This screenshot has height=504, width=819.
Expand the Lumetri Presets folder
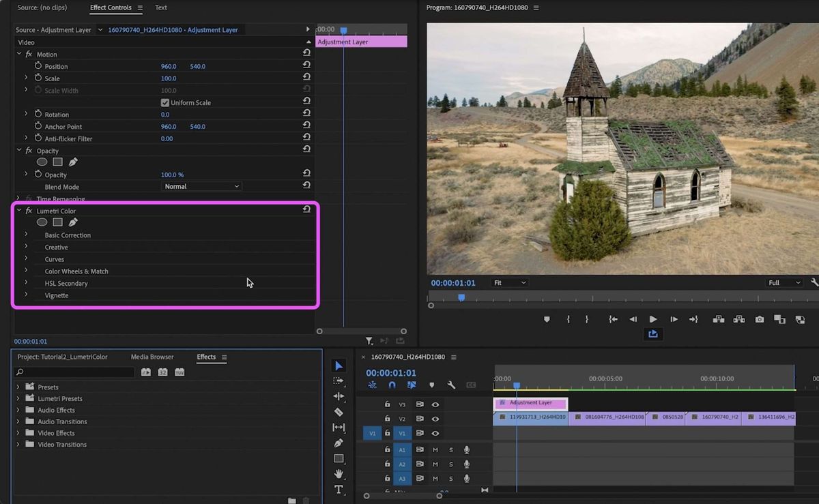tap(18, 398)
